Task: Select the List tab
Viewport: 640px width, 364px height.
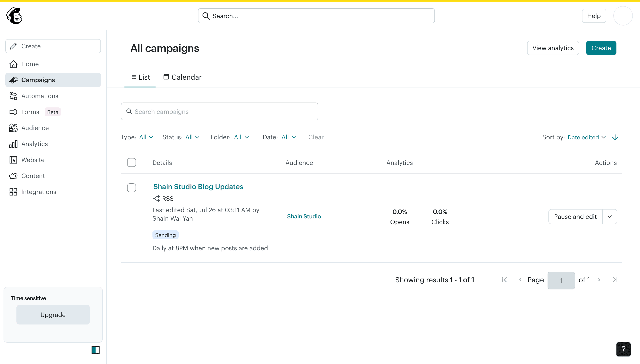Action: tap(140, 77)
